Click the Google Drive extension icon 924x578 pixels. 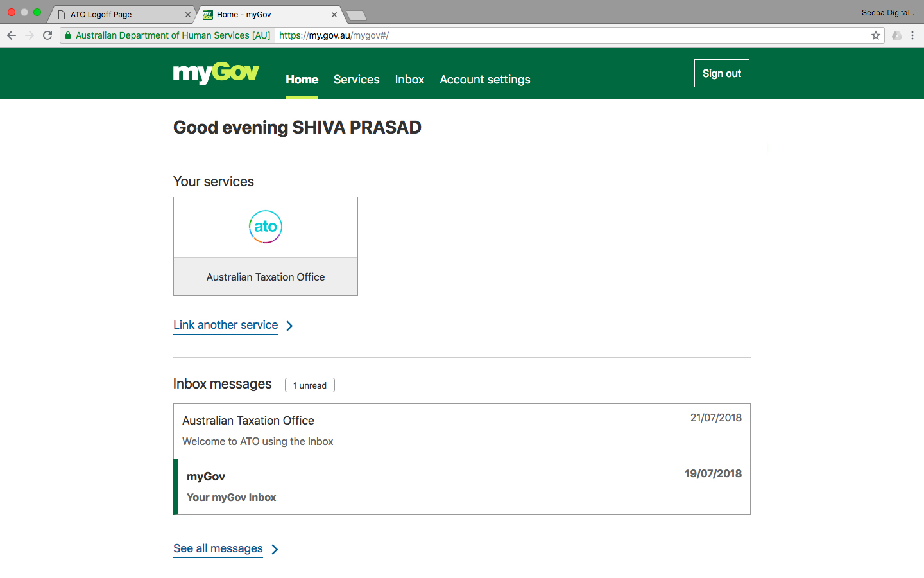(897, 35)
